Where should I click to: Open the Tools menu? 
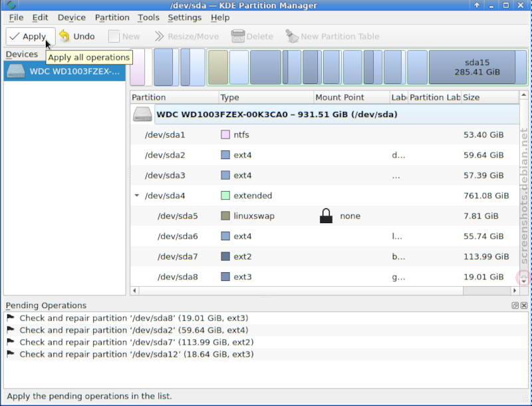pyautogui.click(x=148, y=18)
